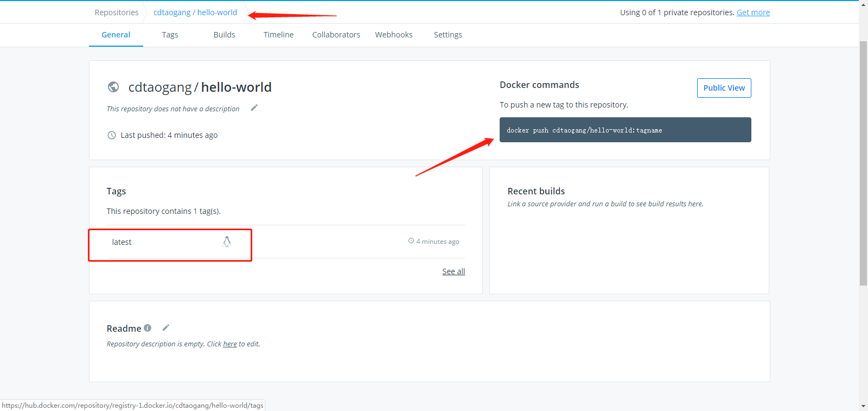Click the 'Using 0 of 1 private repositories' text
The width and height of the screenshot is (868, 411).
[x=677, y=12]
